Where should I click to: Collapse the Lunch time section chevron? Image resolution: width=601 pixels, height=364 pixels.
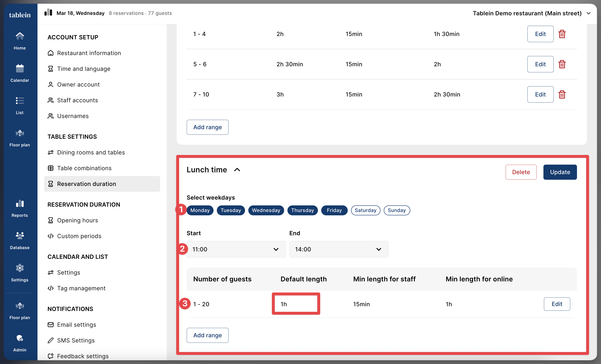coord(237,170)
